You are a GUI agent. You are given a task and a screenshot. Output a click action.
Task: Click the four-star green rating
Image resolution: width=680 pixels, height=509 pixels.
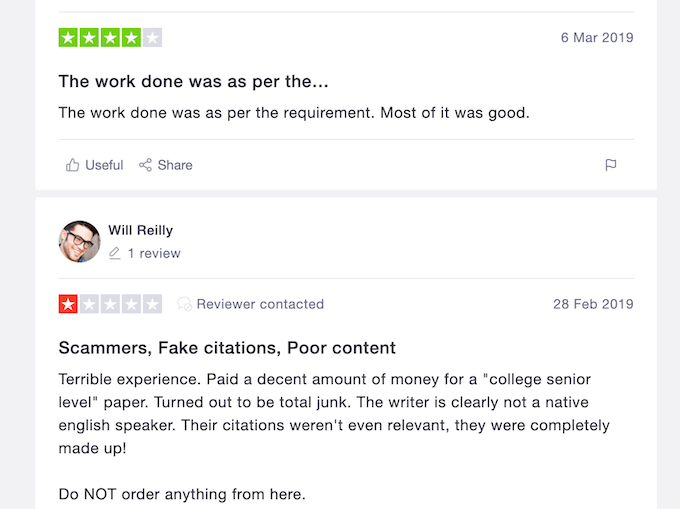coord(110,38)
